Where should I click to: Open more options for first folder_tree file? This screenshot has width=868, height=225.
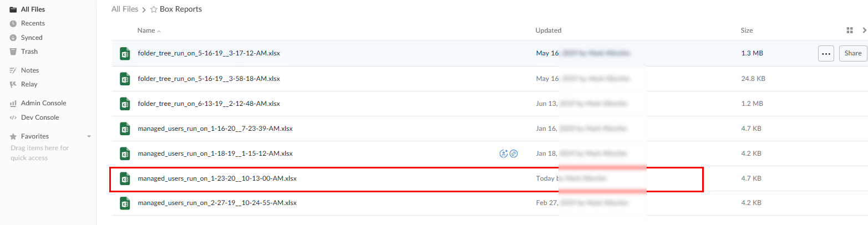click(x=826, y=53)
